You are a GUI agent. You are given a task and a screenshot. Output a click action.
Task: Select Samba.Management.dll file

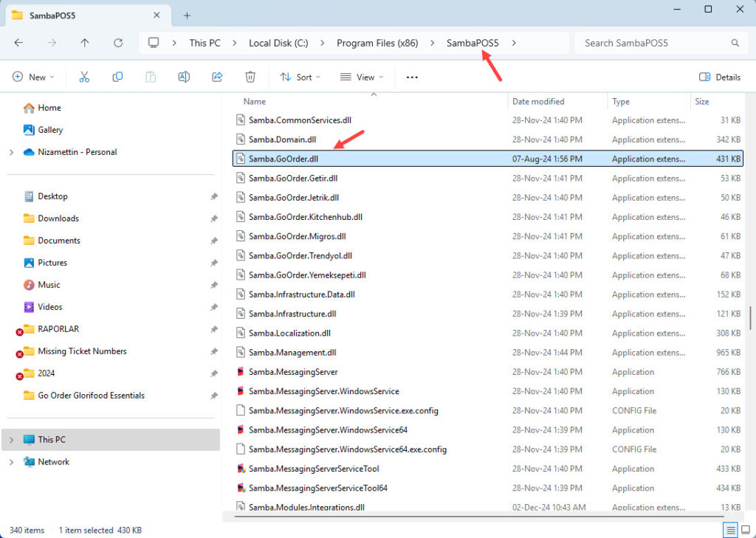click(488, 353)
